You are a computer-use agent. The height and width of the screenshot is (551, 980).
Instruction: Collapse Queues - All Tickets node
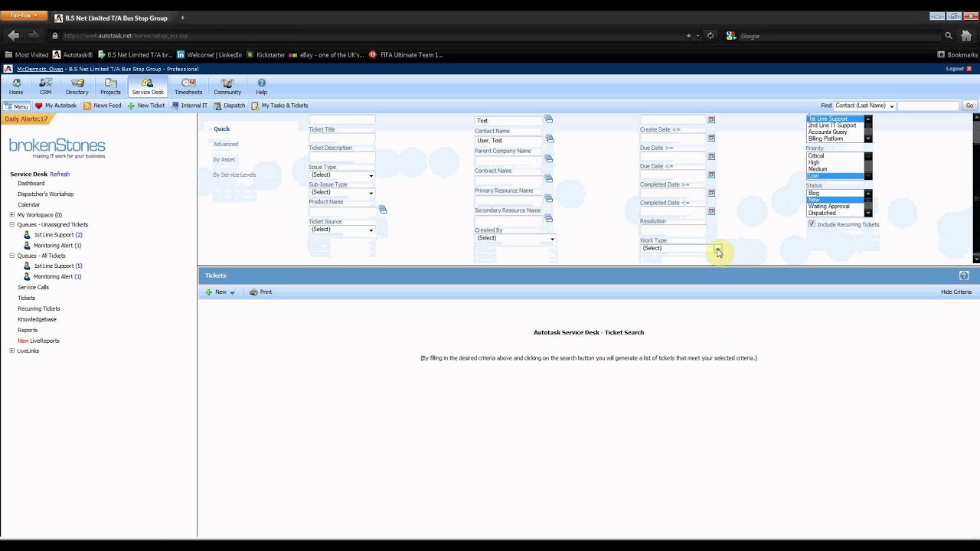(11, 256)
